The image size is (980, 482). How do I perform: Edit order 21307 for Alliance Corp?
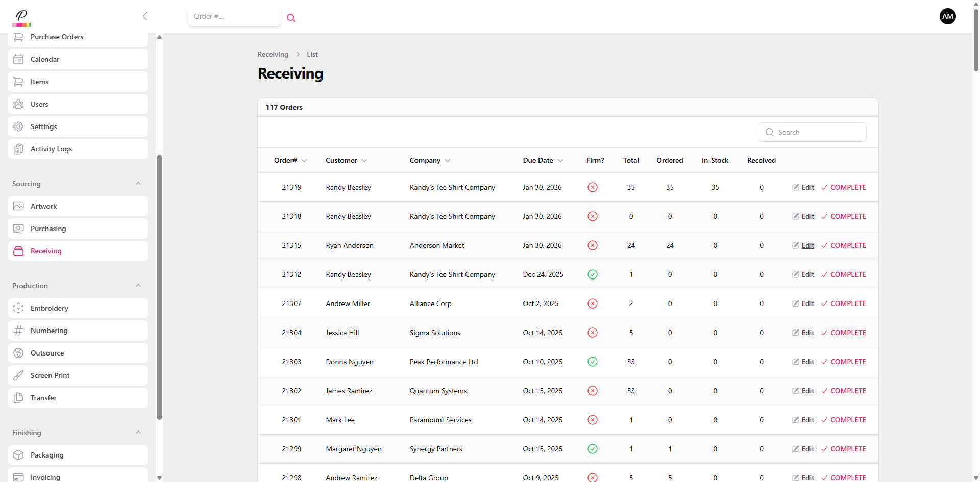coord(803,303)
